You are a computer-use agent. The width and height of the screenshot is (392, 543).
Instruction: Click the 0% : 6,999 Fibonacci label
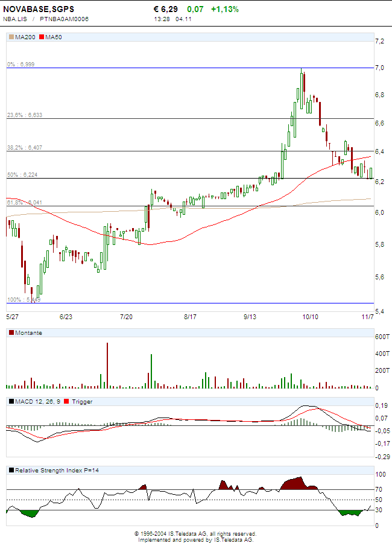[x=21, y=65]
